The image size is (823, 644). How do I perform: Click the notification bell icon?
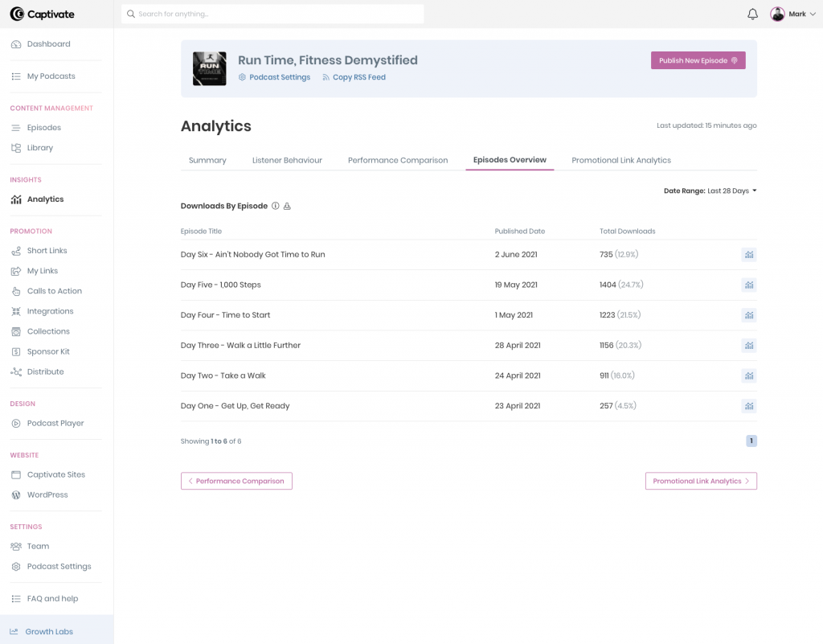click(x=752, y=14)
